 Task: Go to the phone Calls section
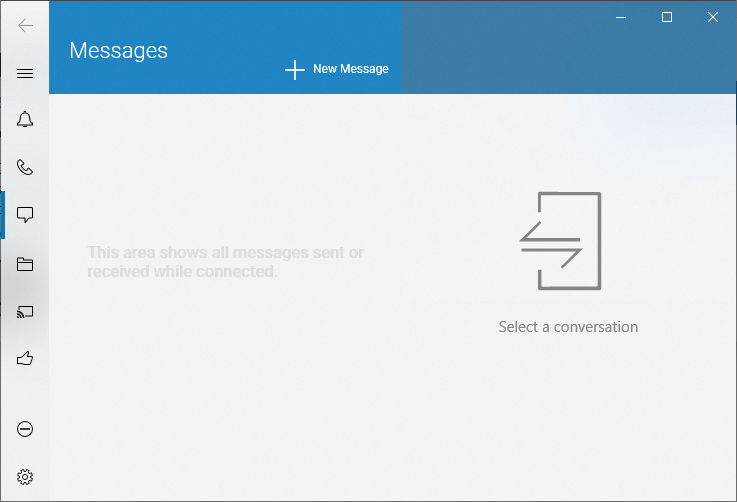(x=25, y=168)
